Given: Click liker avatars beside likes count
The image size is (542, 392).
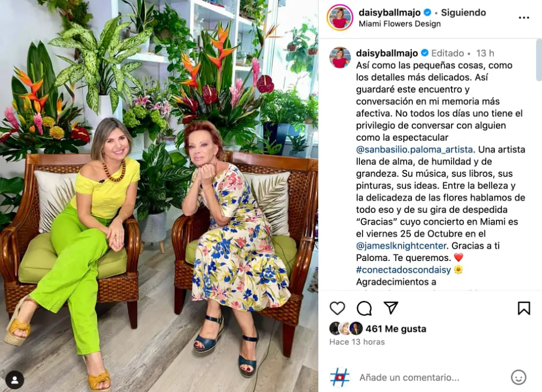Looking at the screenshot, I should coord(346,329).
